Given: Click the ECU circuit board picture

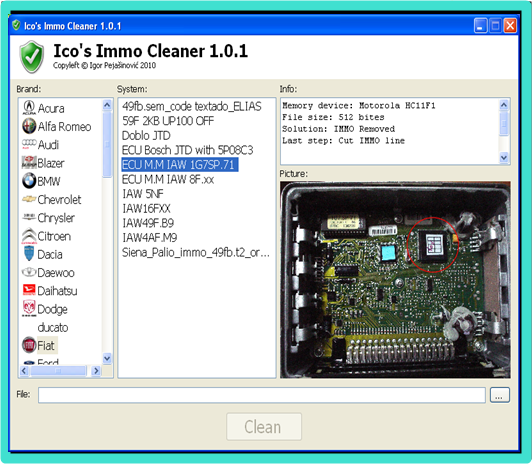Looking at the screenshot, I should click(x=395, y=280).
